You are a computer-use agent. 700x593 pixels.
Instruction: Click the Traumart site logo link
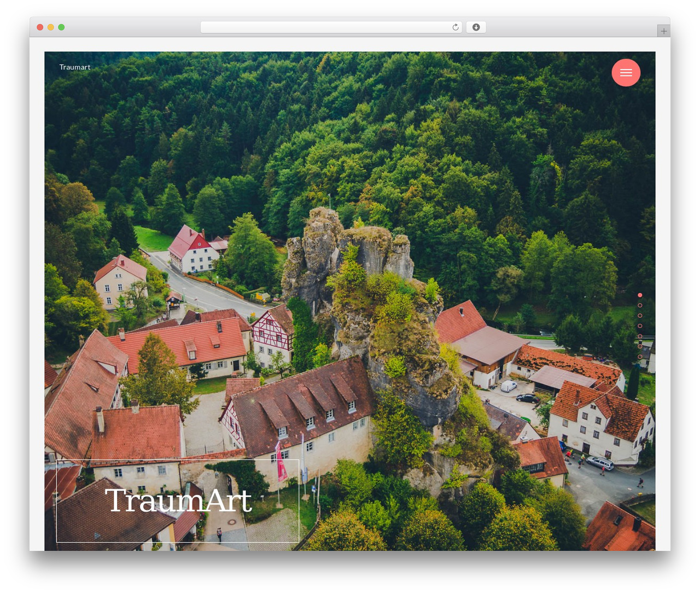[x=75, y=67]
